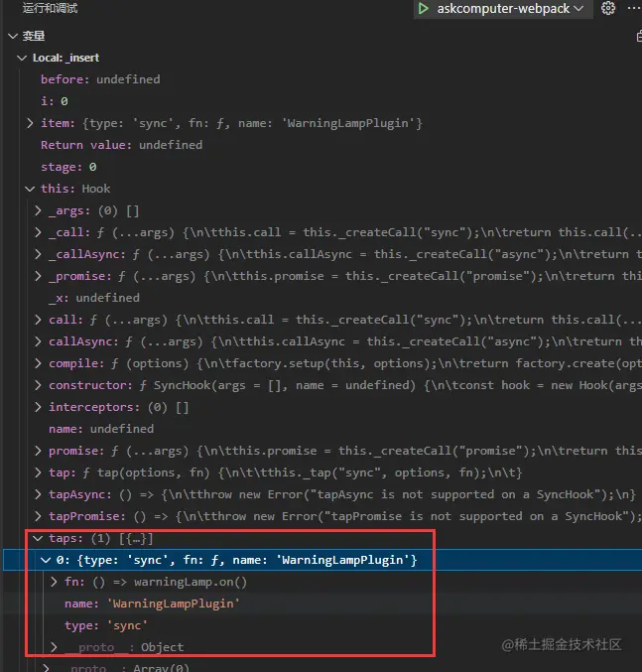Image resolution: width=642 pixels, height=672 pixels.
Task: Expand the promise function entry
Action: coord(38,451)
